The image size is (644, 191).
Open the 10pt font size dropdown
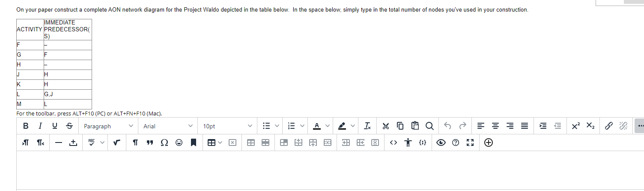[228, 126]
